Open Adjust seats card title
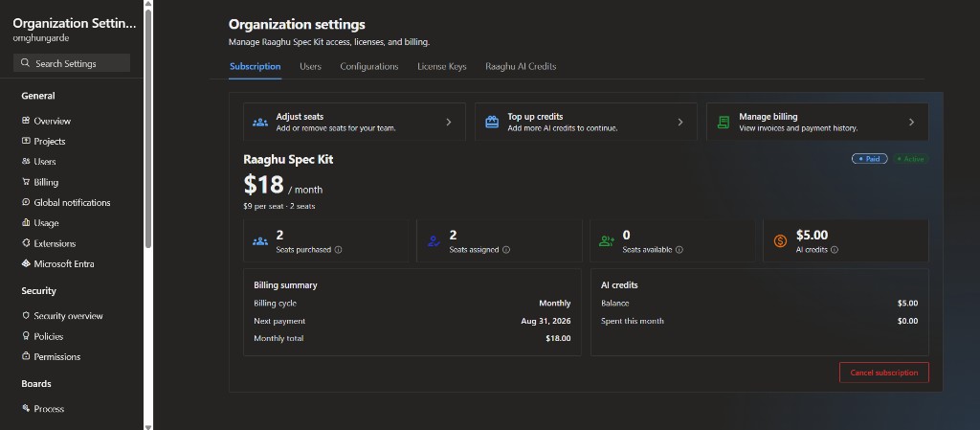 [x=300, y=116]
